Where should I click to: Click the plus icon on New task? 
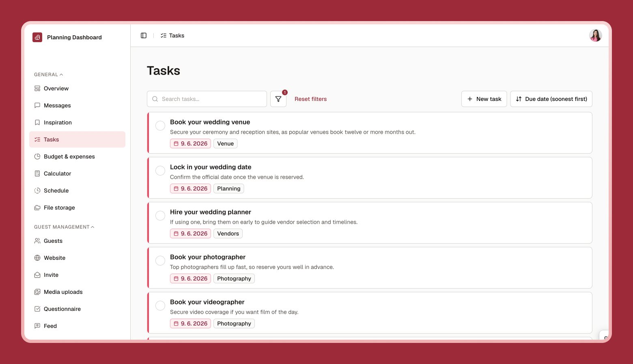(470, 99)
